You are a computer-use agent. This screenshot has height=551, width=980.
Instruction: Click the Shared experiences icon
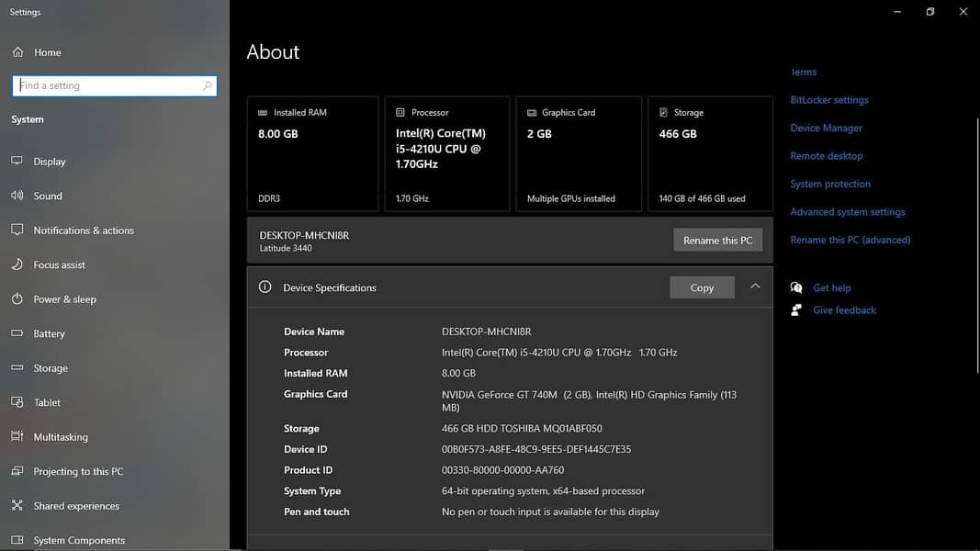[17, 505]
